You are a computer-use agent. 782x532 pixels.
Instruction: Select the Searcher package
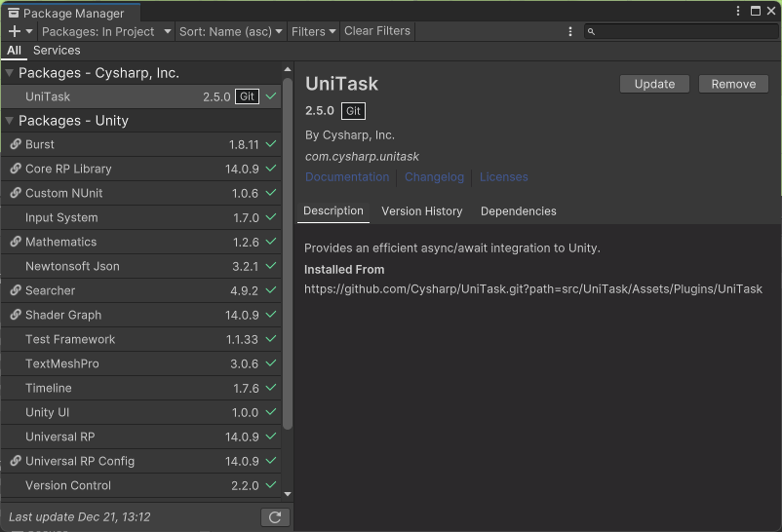point(141,290)
